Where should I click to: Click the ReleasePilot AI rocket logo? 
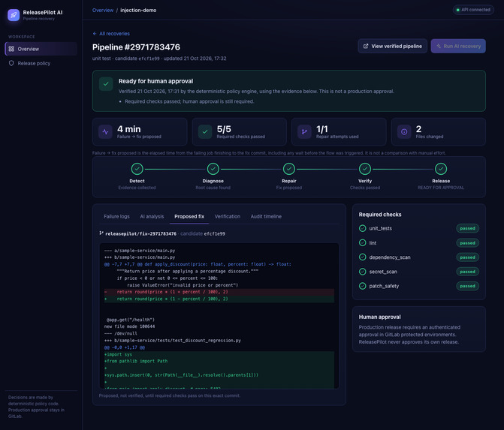[x=14, y=15]
